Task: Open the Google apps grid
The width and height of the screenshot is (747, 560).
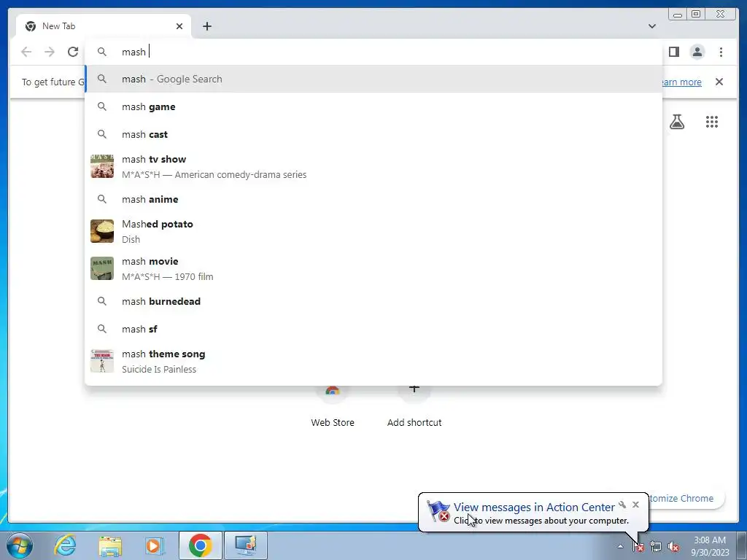Action: click(711, 122)
